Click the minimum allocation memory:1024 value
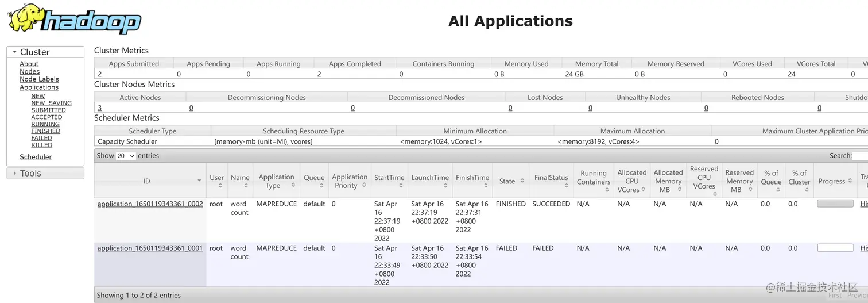The height and width of the screenshot is (303, 868). coord(441,141)
